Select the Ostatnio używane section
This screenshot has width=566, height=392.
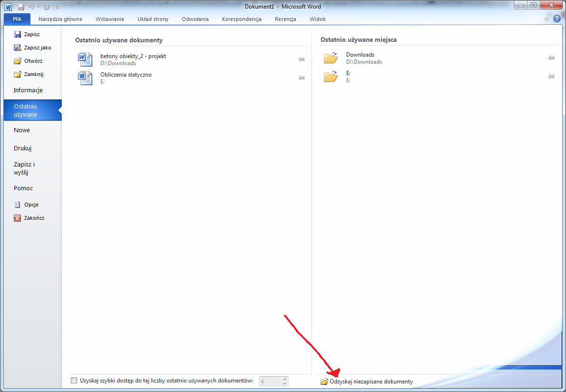(32, 110)
